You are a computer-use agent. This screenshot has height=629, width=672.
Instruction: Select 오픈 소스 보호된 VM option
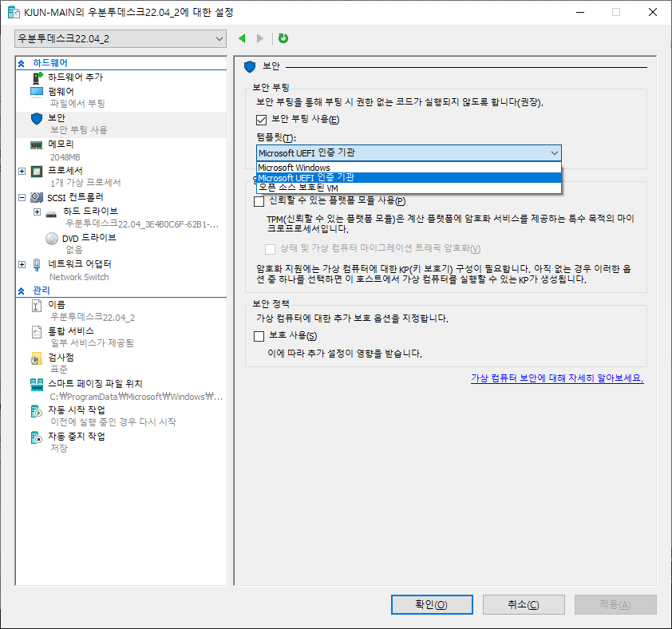409,188
